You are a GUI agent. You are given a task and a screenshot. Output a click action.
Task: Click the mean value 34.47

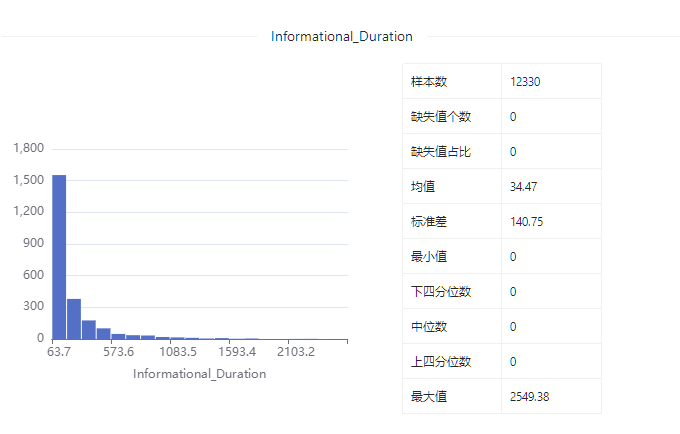tap(524, 187)
